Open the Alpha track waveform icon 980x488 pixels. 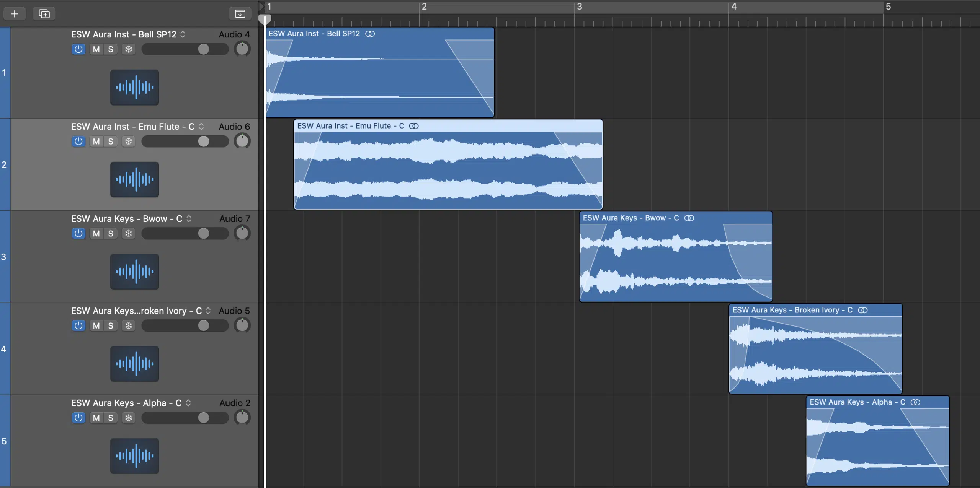tap(135, 456)
